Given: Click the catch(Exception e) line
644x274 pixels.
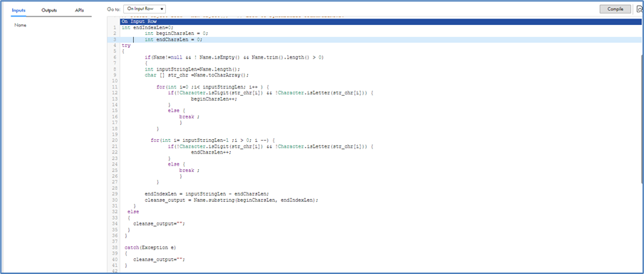Looking at the screenshot, I should [x=146, y=248].
